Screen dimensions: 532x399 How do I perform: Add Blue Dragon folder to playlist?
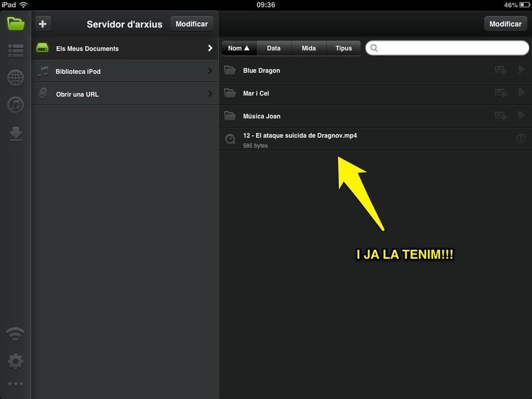[501, 71]
